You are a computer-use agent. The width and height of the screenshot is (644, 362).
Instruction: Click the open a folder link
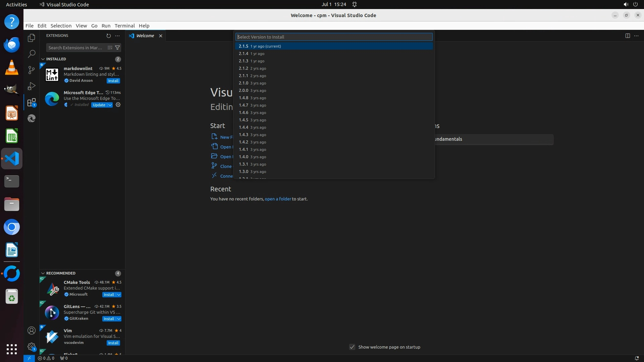click(278, 199)
